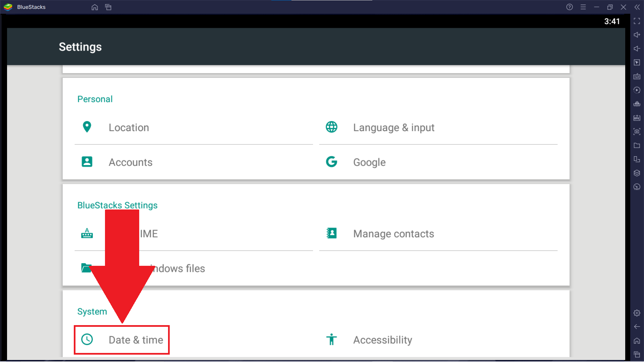Open BlueStacks settings gear in the sidebar
The width and height of the screenshot is (644, 362).
(637, 313)
